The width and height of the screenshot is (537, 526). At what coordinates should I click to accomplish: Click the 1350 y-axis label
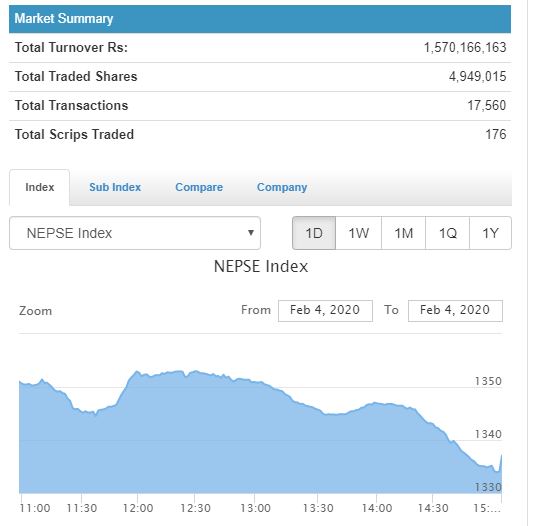[x=488, y=381]
